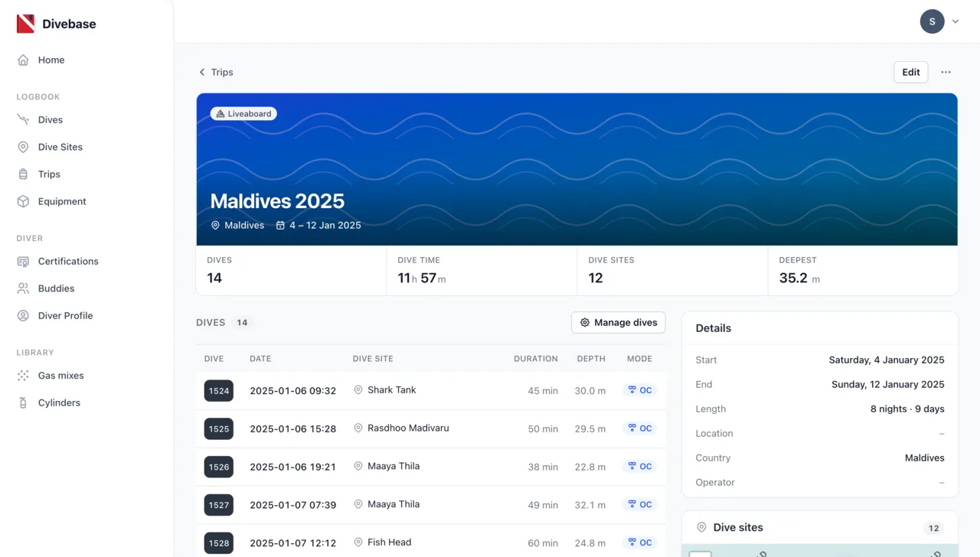Click the location pin beside Shark Tank
This screenshot has height=557, width=980.
click(358, 390)
